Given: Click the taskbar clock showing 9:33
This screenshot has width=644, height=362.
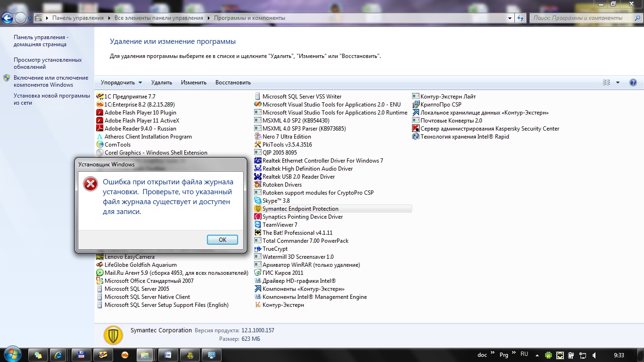Looking at the screenshot, I should click(x=619, y=354).
